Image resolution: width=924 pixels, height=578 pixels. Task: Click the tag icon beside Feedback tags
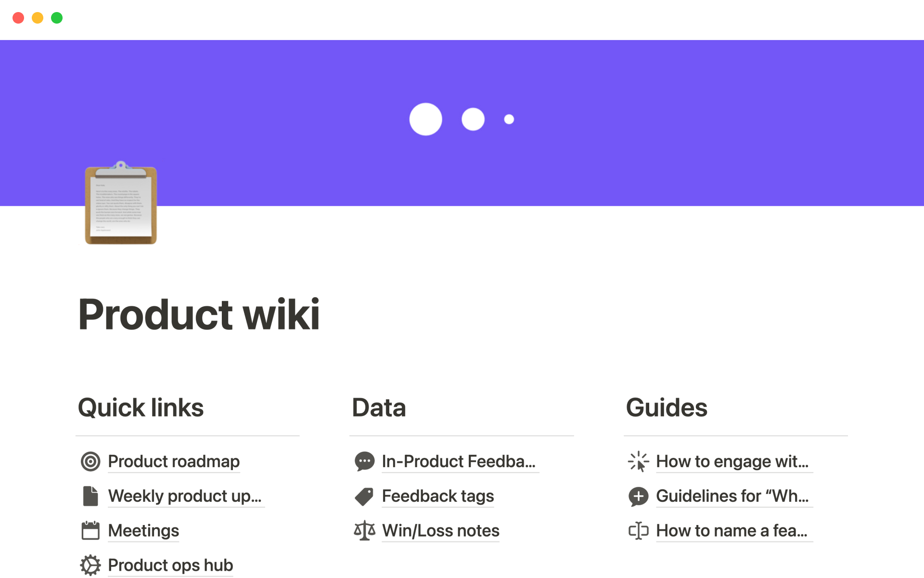[x=364, y=496]
